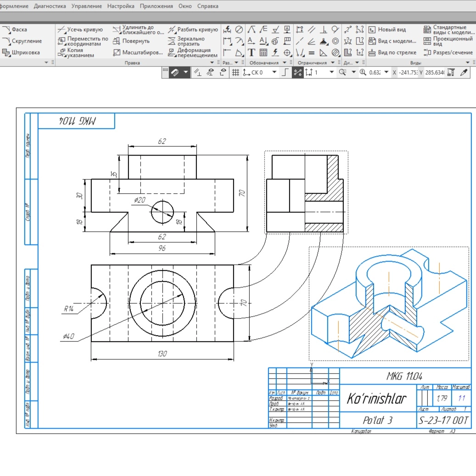Activate the Повернуть rotate tool
This screenshot has height=476, width=476.
(131, 41)
